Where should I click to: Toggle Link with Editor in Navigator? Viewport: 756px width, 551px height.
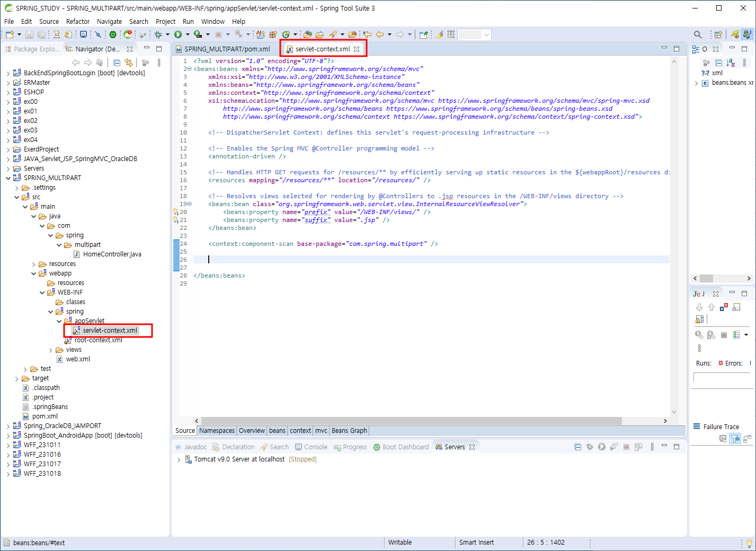(x=128, y=63)
